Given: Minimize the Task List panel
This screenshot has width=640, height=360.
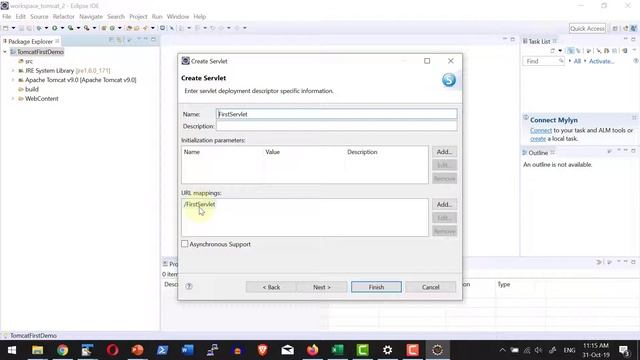Looking at the screenshot, I should (x=626, y=39).
